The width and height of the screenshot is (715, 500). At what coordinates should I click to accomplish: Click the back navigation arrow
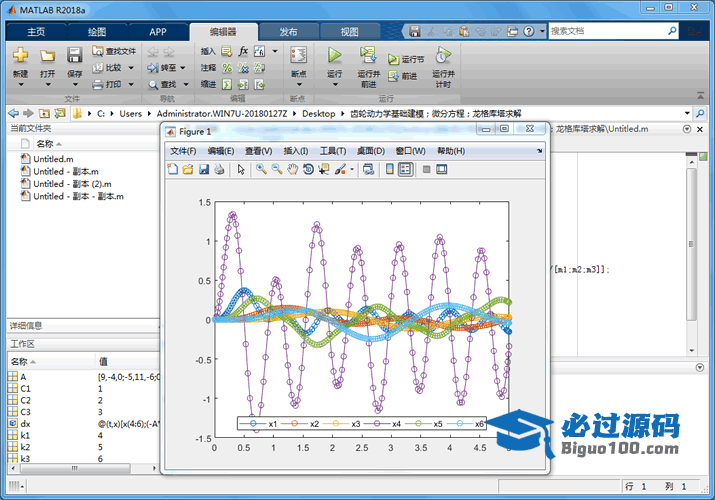pyautogui.click(x=14, y=113)
